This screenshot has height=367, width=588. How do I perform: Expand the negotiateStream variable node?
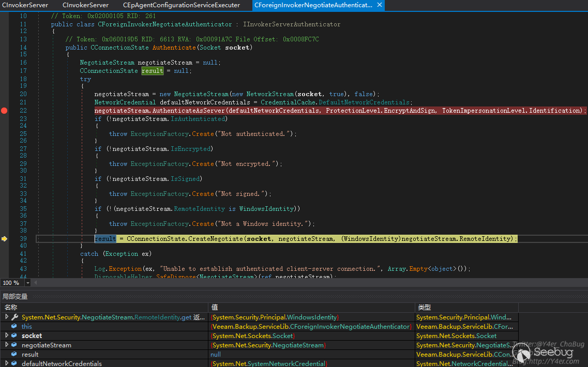click(7, 345)
